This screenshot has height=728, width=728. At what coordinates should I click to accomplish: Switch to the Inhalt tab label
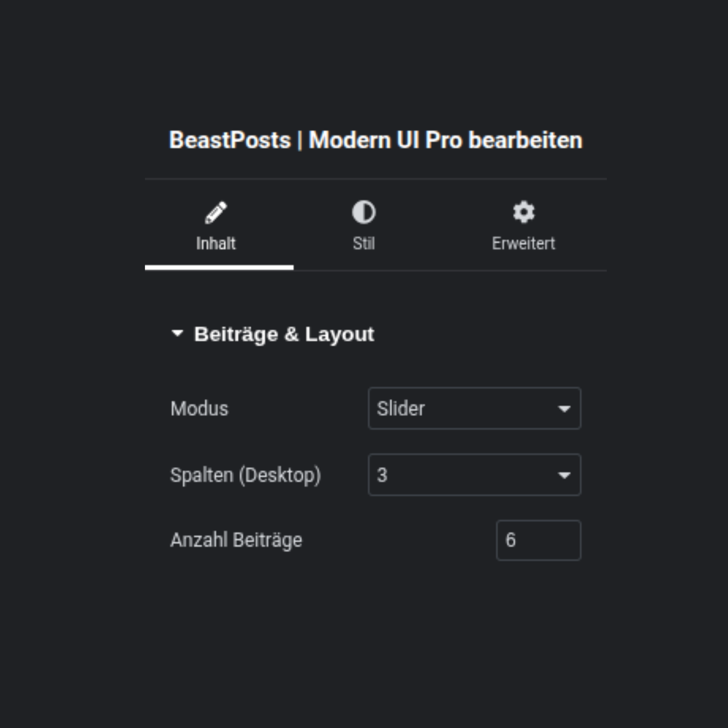click(216, 244)
